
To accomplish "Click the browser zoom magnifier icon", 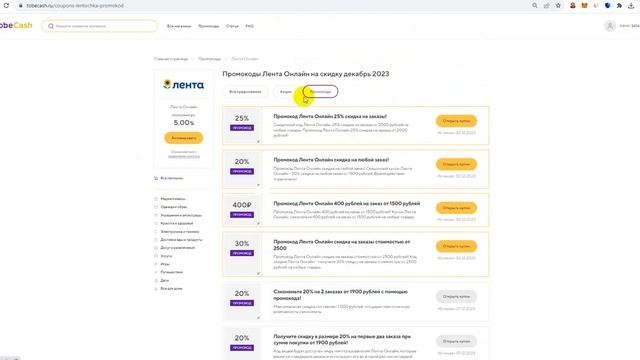I will tap(535, 6).
